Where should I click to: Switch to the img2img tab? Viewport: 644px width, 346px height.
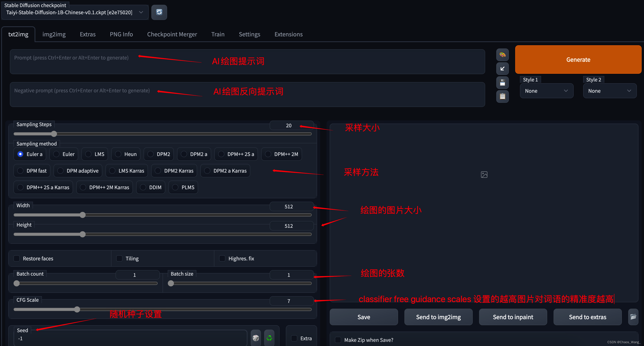tap(54, 34)
